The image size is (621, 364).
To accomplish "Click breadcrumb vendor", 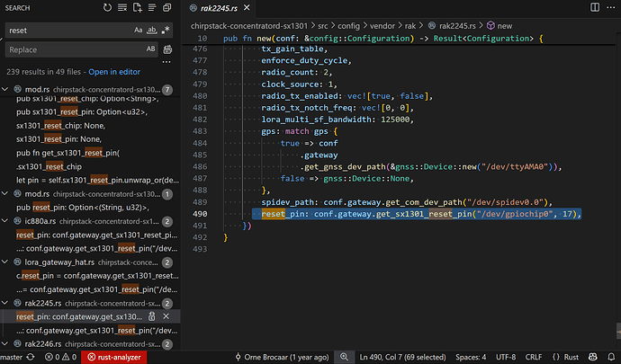I will (382, 26).
